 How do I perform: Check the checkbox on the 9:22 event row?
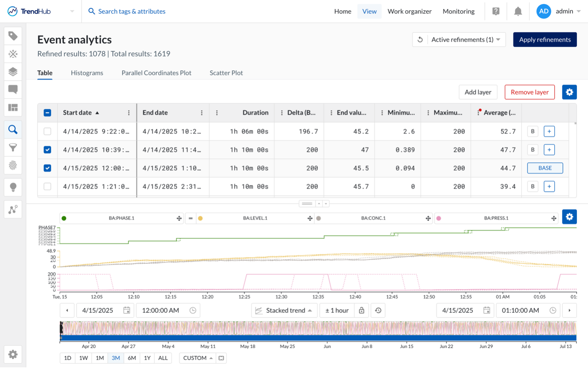pos(47,131)
